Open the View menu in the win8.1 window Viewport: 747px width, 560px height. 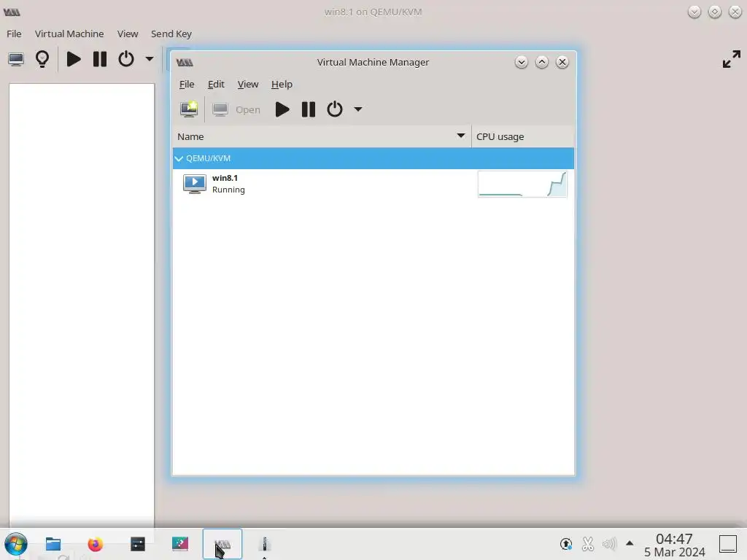[128, 34]
